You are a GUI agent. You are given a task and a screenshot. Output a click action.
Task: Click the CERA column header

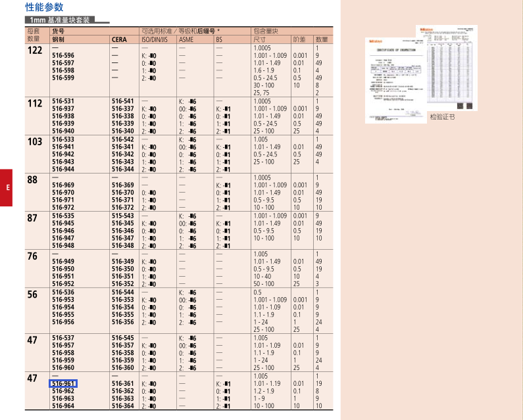[x=119, y=39]
